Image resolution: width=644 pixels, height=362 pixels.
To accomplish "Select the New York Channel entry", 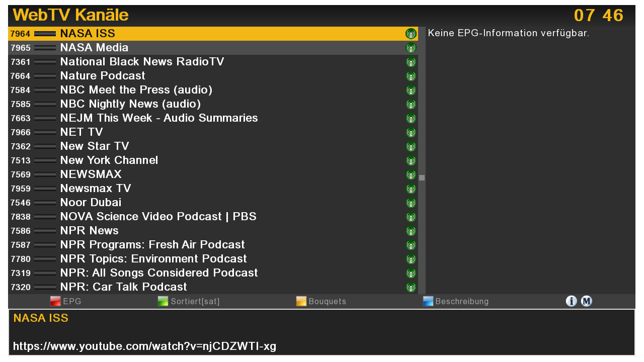I will click(x=109, y=160).
